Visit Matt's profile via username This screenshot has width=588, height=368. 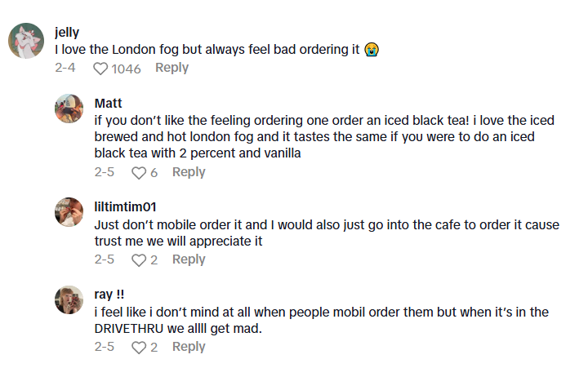tap(109, 103)
